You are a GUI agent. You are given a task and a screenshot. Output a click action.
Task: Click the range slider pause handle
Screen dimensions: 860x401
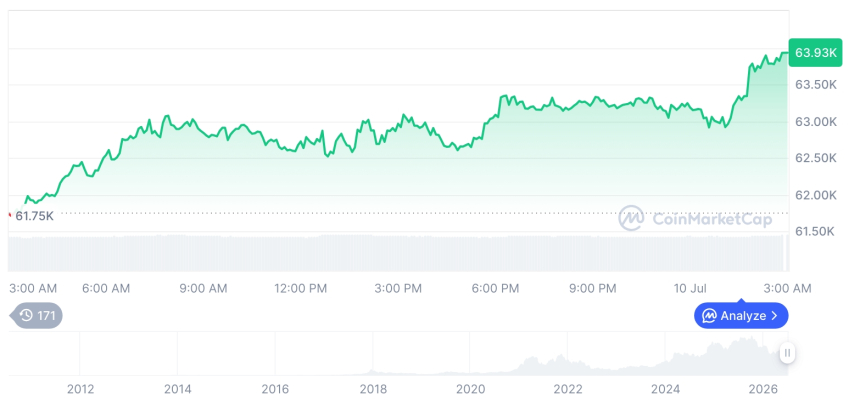(788, 353)
